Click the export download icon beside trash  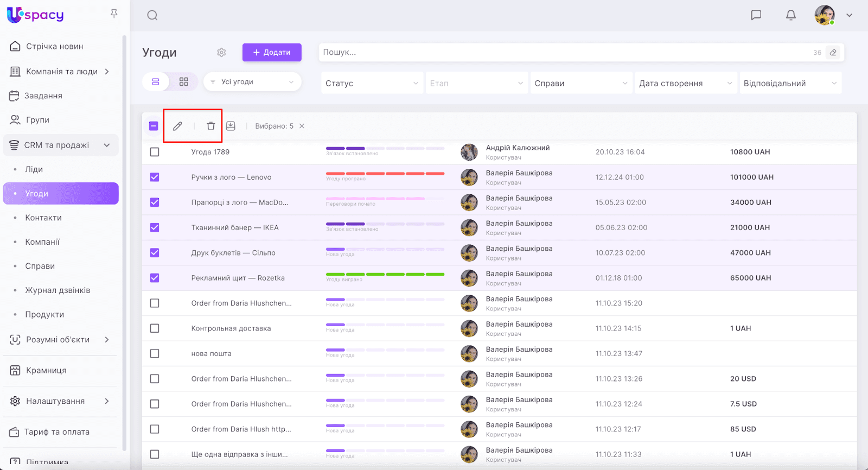231,126
